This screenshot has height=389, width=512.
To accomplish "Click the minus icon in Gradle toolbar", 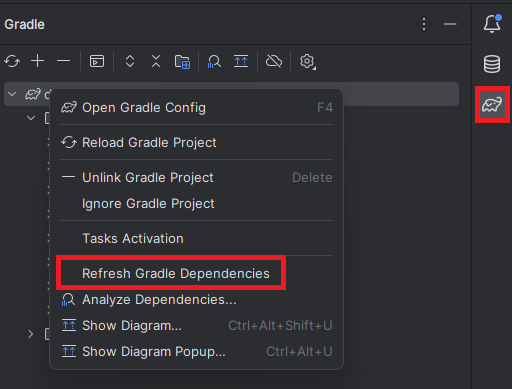I will click(63, 61).
